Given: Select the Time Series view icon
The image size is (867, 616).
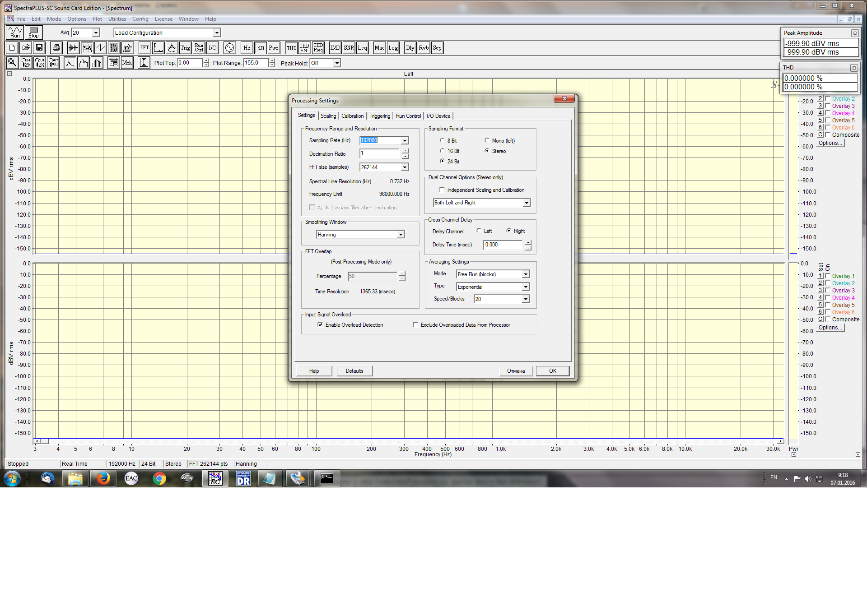Looking at the screenshot, I should (x=73, y=48).
